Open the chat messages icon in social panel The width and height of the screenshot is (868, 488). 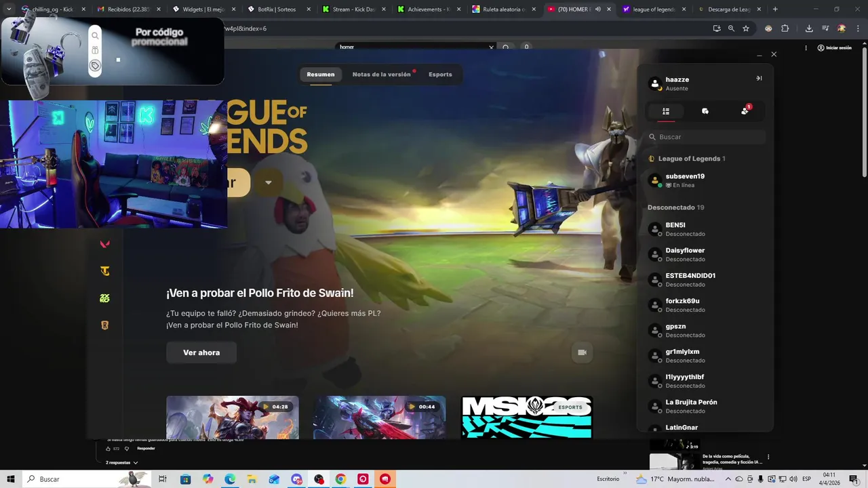705,111
